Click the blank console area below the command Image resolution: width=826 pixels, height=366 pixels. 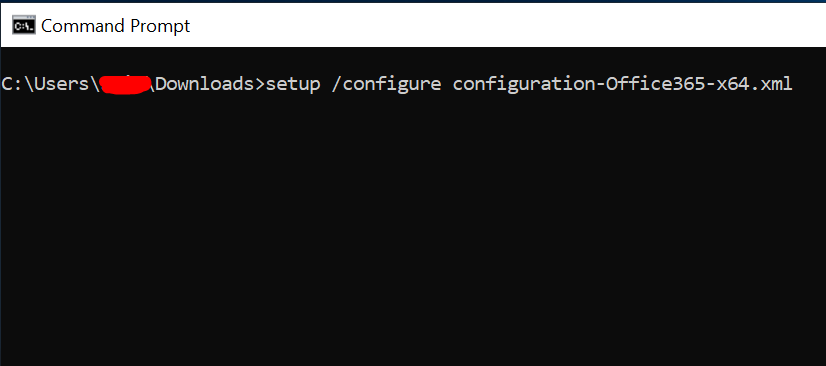413,232
